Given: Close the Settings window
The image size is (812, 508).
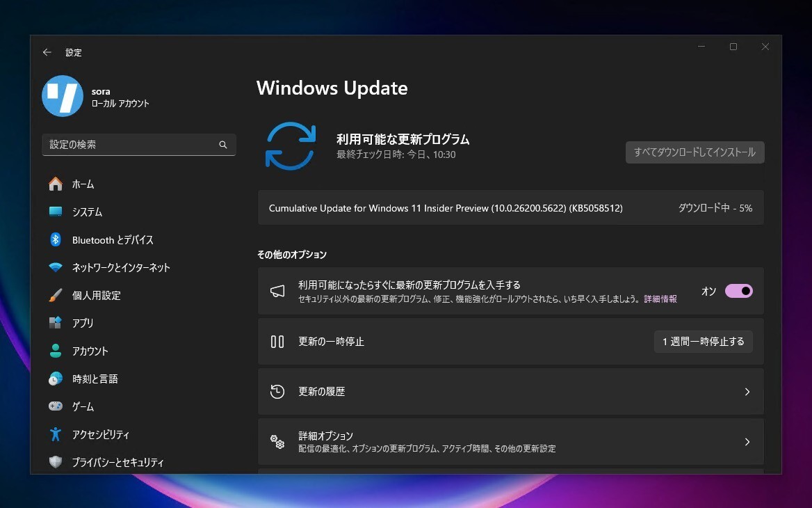Looking at the screenshot, I should tap(765, 47).
